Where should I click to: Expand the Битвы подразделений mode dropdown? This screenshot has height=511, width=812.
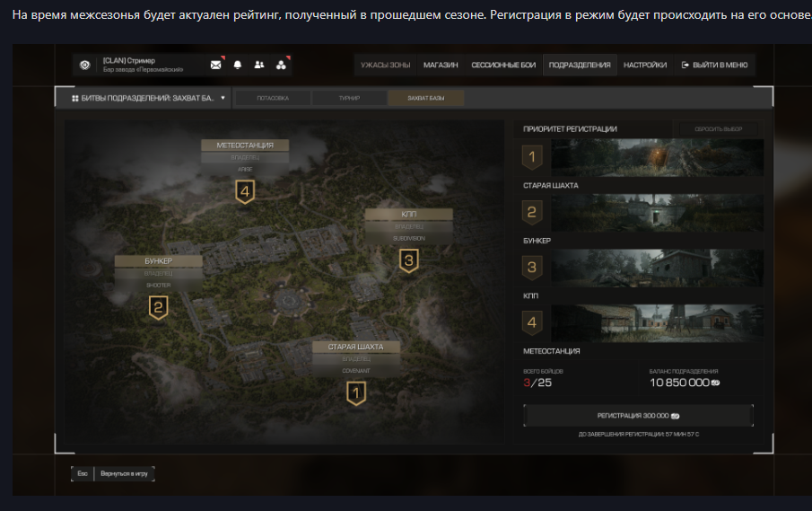(144, 98)
